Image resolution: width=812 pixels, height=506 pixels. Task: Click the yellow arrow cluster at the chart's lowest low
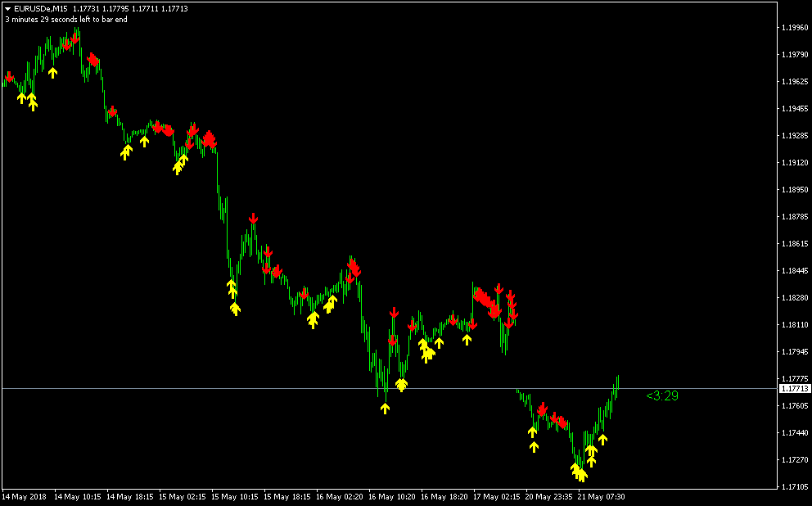point(579,472)
